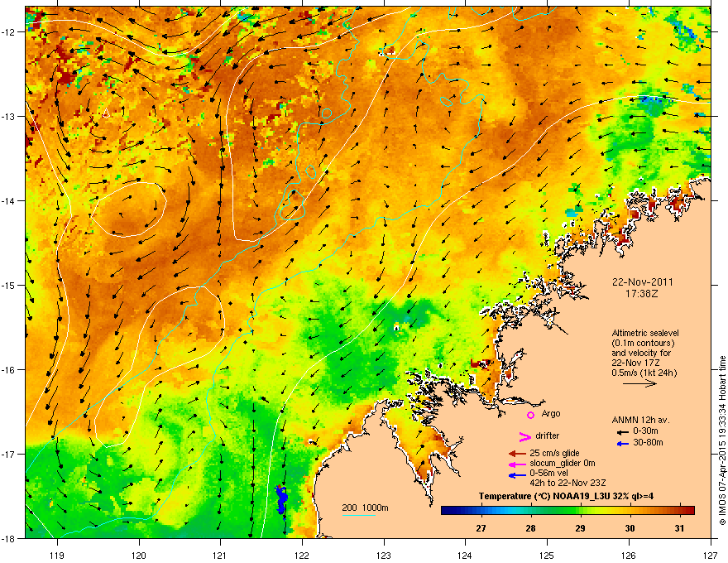Screen dimensions: 728x563
Task: Click the colorbar tick label 30
Action: tap(630, 528)
